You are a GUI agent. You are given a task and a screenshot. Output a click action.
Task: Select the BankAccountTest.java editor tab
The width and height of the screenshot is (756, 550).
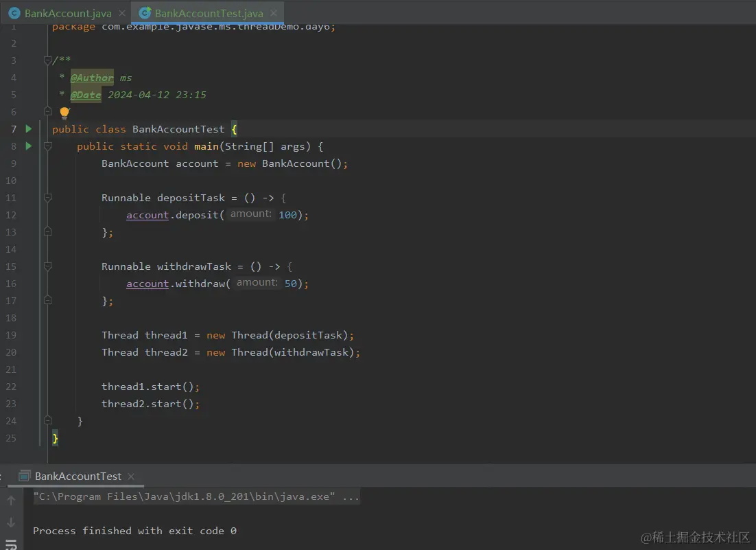click(209, 14)
